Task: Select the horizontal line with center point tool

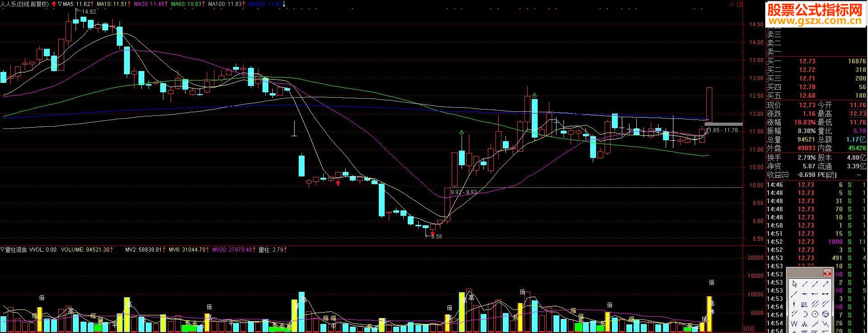Action: click(805, 294)
